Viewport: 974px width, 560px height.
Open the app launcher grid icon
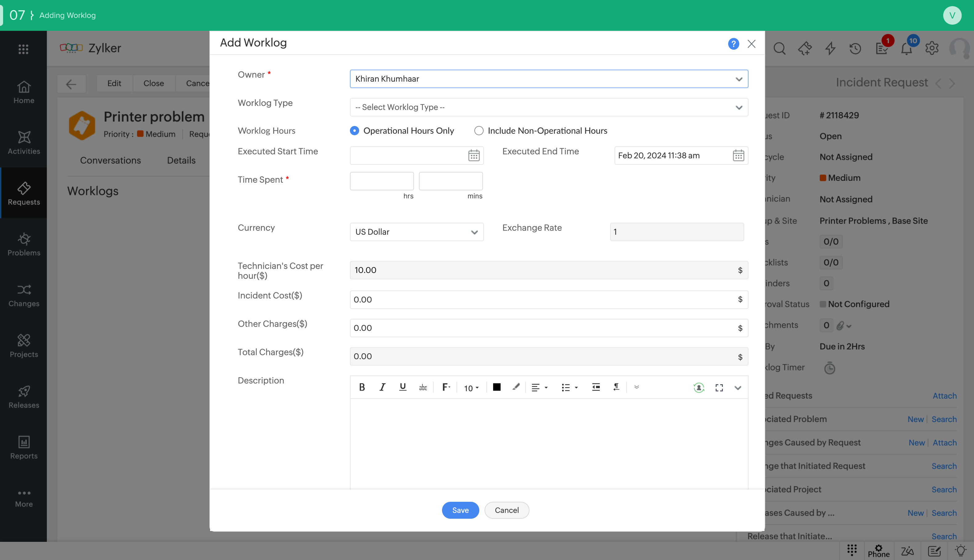coord(23,49)
